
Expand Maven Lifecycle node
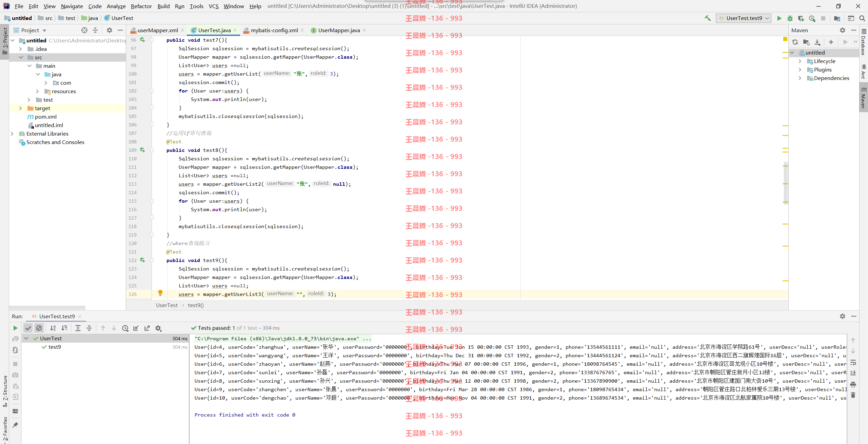[800, 61]
